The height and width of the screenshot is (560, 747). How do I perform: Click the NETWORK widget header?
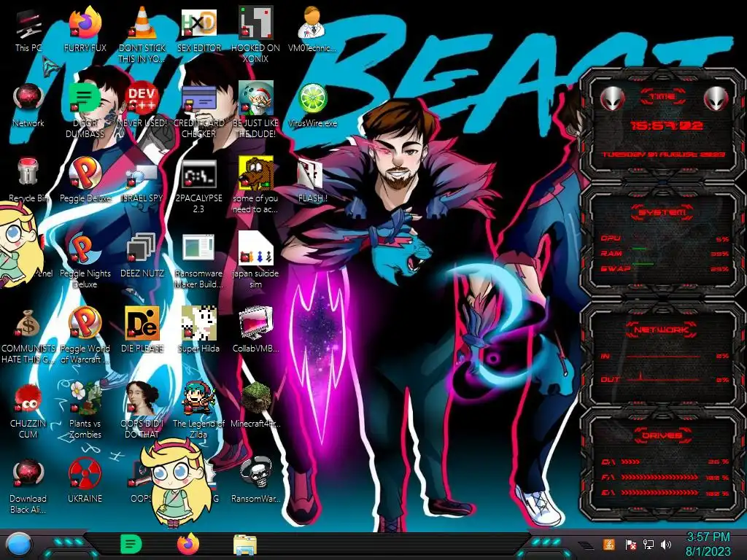pos(661,329)
